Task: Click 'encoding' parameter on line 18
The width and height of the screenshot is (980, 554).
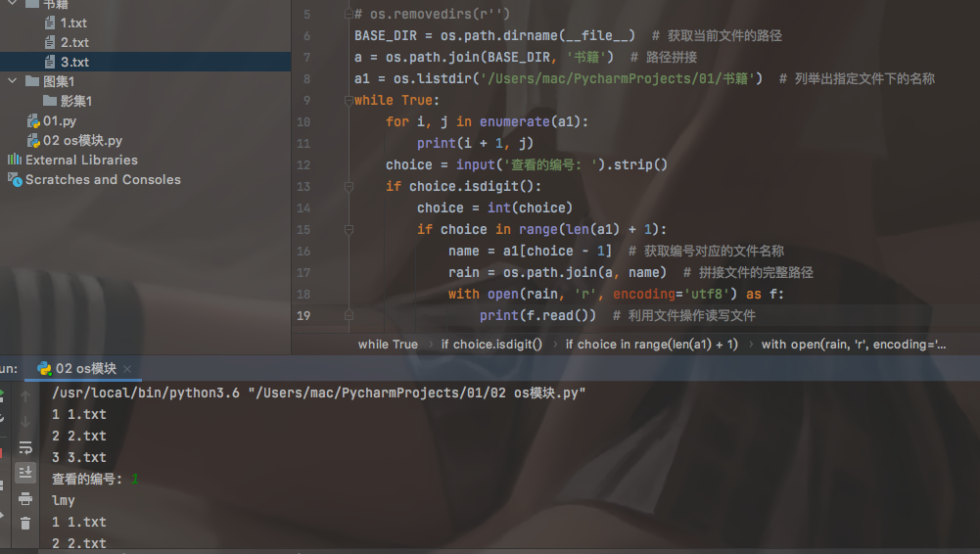Action: point(644,295)
